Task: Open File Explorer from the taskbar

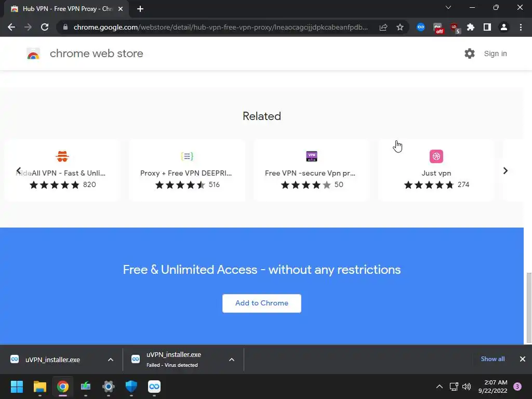Action: pyautogui.click(x=39, y=387)
